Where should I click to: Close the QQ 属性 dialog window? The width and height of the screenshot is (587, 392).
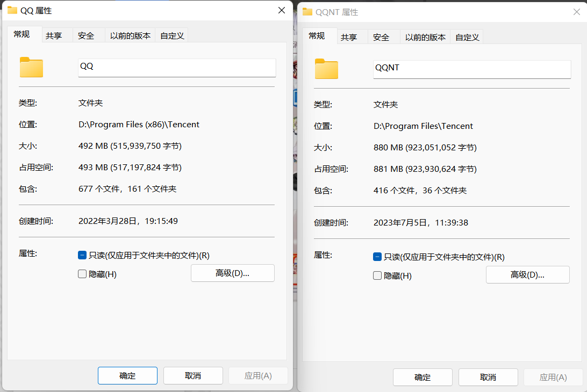(281, 10)
